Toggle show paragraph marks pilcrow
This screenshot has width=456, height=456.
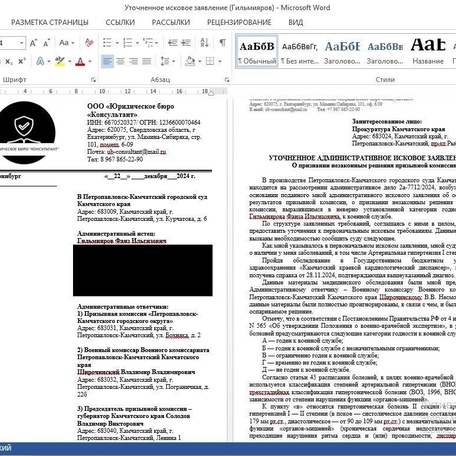(x=222, y=43)
